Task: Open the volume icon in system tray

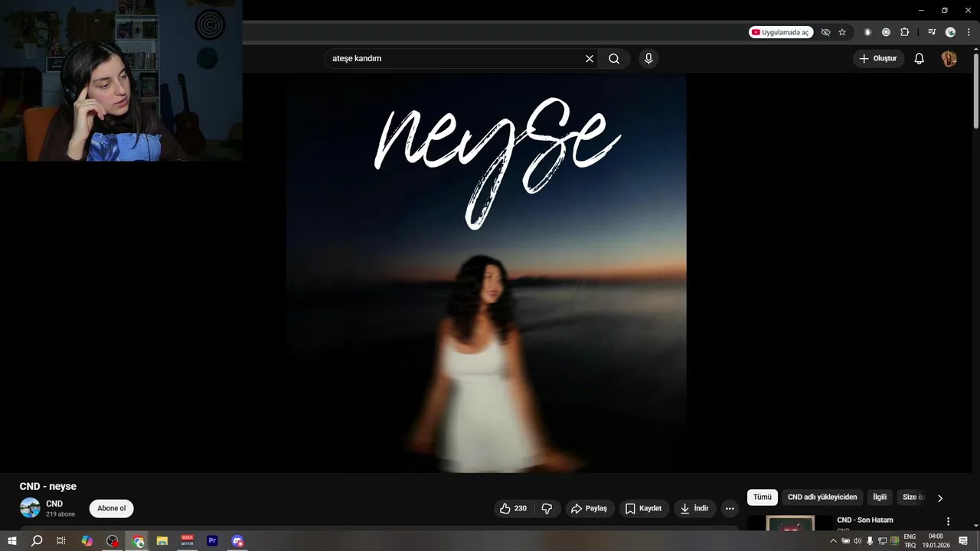Action: pyautogui.click(x=857, y=541)
